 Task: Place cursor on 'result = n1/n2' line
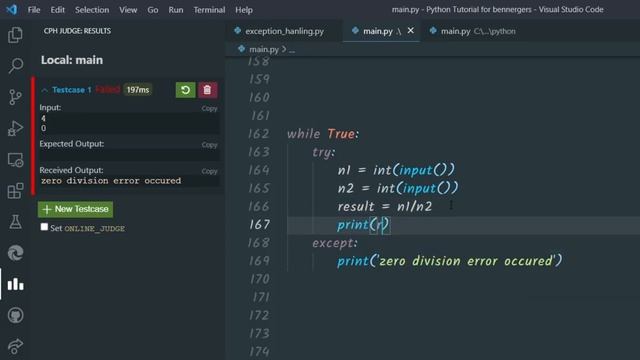(384, 207)
